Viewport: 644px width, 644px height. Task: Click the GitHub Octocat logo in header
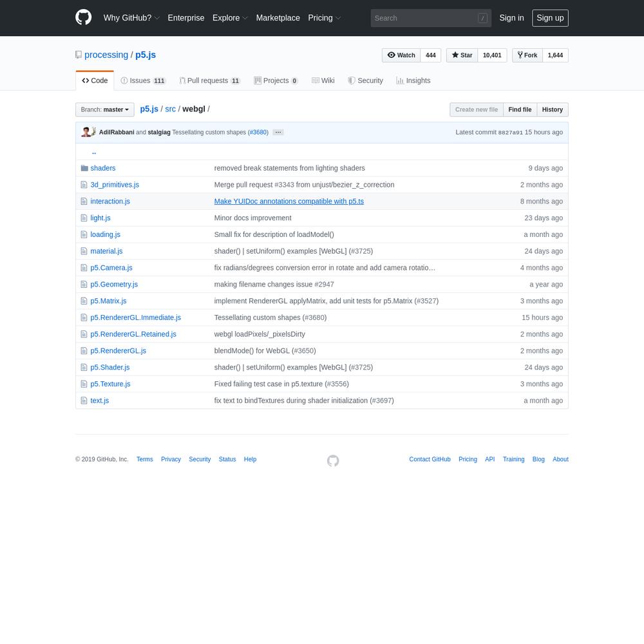pyautogui.click(x=83, y=17)
